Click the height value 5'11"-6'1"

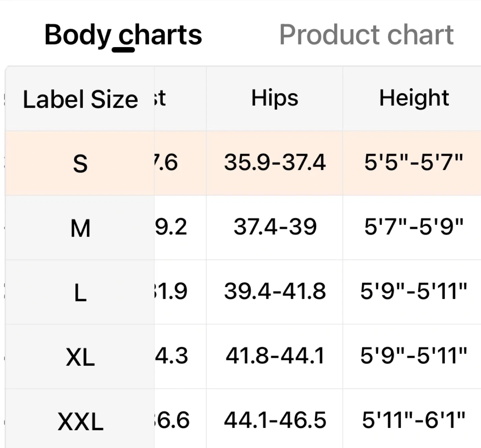(x=414, y=420)
